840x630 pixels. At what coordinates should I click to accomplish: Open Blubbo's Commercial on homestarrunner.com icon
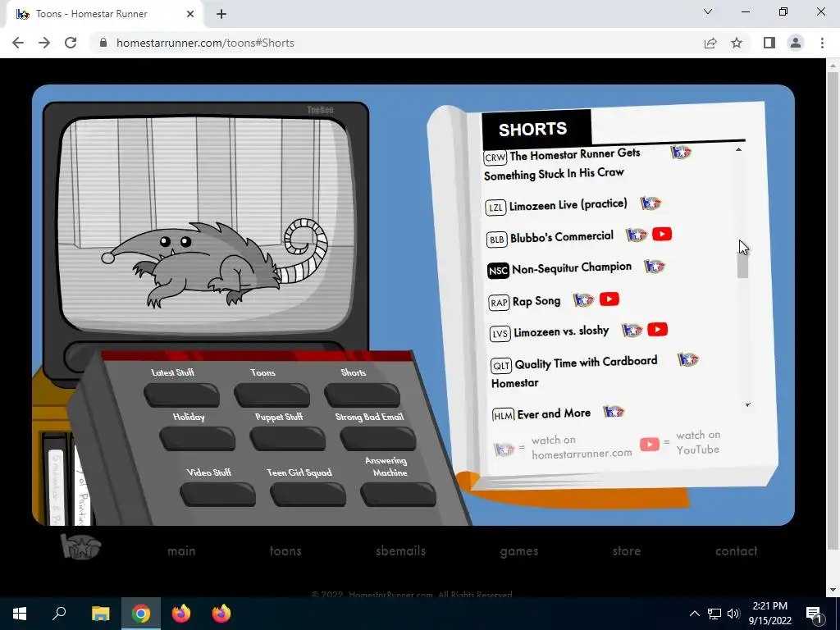tap(637, 235)
